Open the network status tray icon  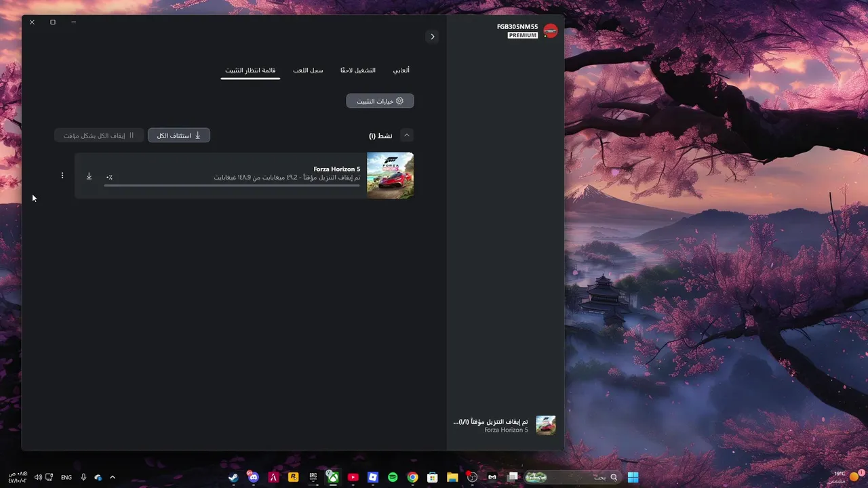[50, 477]
